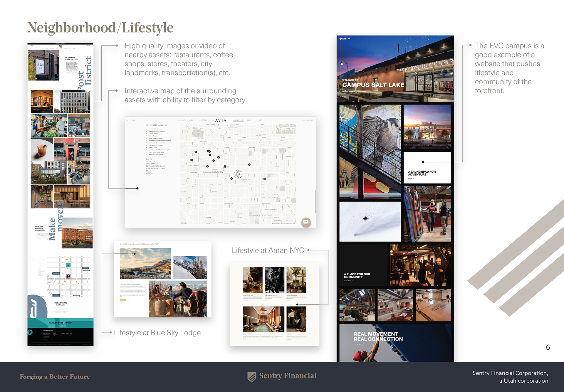Open the farmers market photo in Post District
This screenshot has width=564, height=392.
[x=49, y=126]
